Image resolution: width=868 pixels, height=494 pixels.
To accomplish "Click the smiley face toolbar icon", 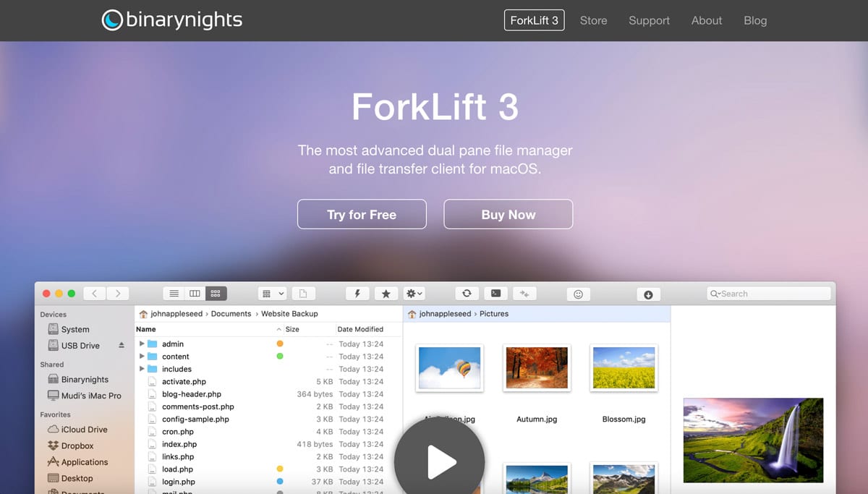I will (x=578, y=294).
